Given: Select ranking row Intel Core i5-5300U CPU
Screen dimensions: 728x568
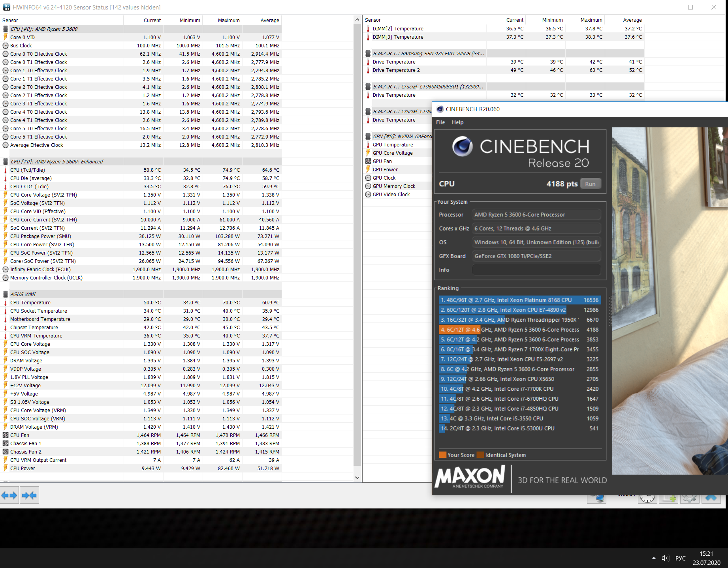Looking at the screenshot, I should coord(520,429).
